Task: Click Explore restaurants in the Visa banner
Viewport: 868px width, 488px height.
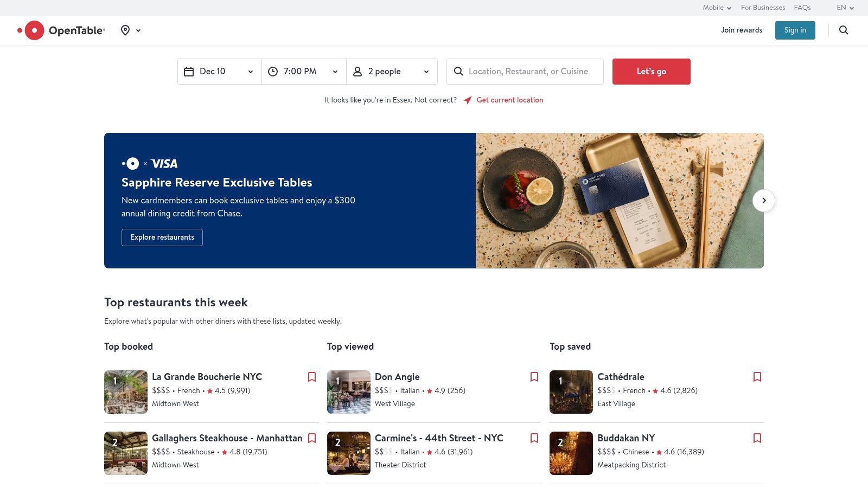Action: [x=162, y=237]
